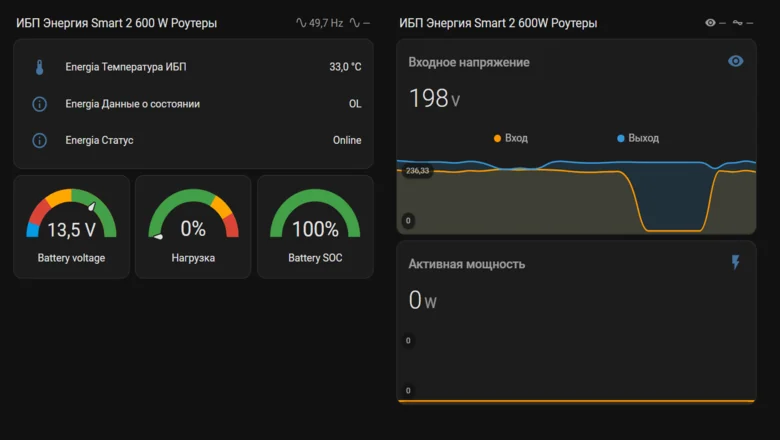The width and height of the screenshot is (780, 440).
Task: Click the right heading ИБП Энергия Smart 2 600W
Action: [498, 23]
